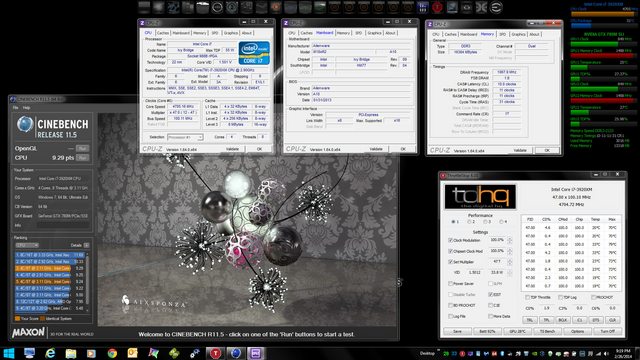The height and width of the screenshot is (360, 640).
Task: Enable the Log File checkbox
Action: click(451, 316)
